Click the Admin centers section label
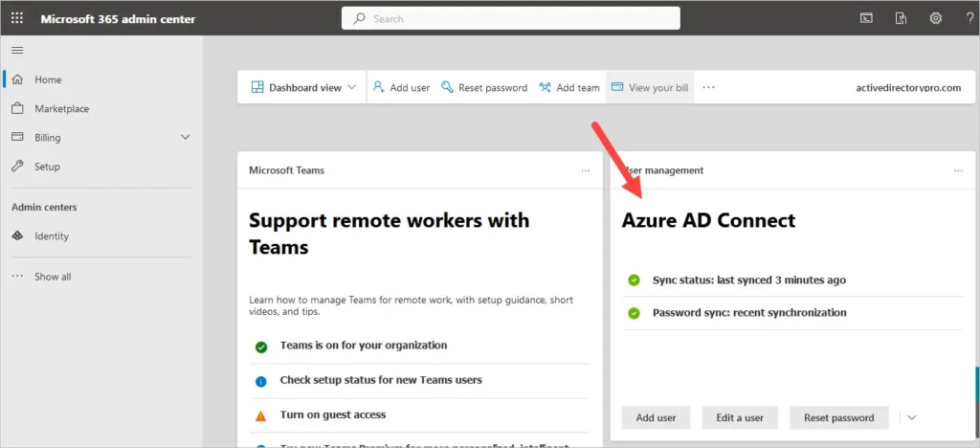Viewport: 980px width, 448px height. [x=44, y=207]
